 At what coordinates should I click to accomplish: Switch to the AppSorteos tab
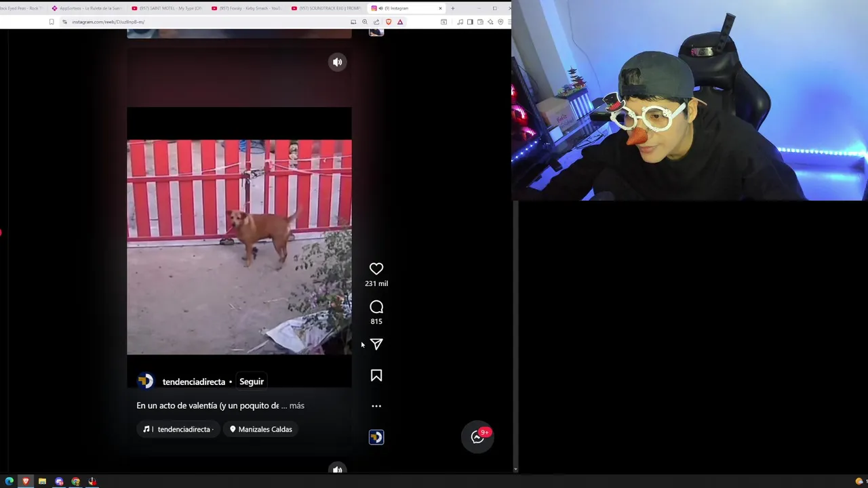(x=87, y=8)
